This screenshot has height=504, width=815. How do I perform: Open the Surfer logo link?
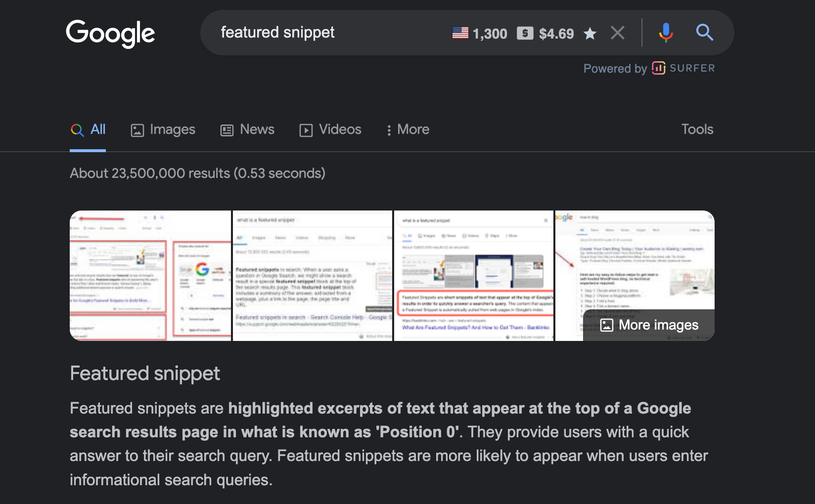click(x=683, y=68)
